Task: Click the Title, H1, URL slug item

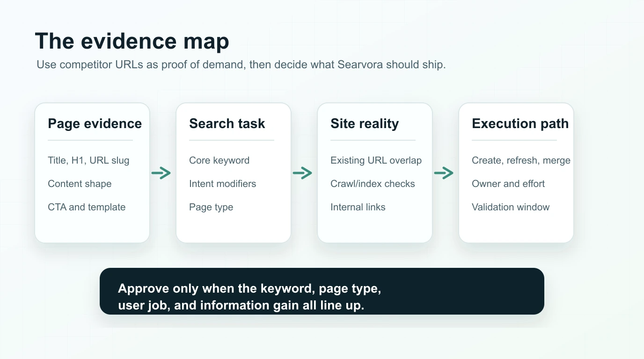Action: point(88,160)
